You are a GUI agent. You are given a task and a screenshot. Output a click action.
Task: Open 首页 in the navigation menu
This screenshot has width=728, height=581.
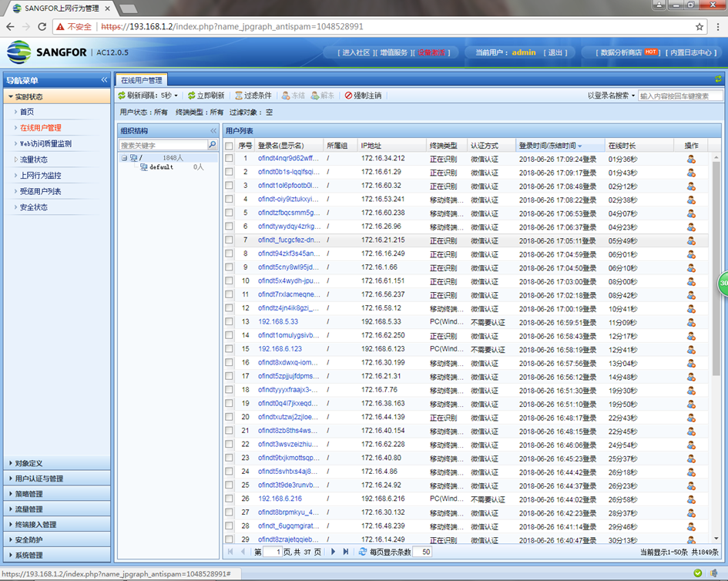pyautogui.click(x=27, y=112)
